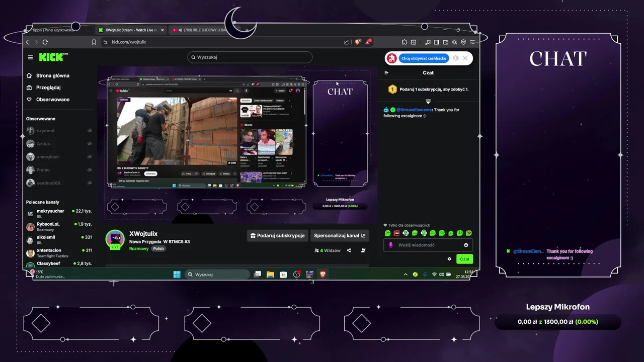Go to Strona główna
This screenshot has width=644, height=362.
pyautogui.click(x=48, y=76)
